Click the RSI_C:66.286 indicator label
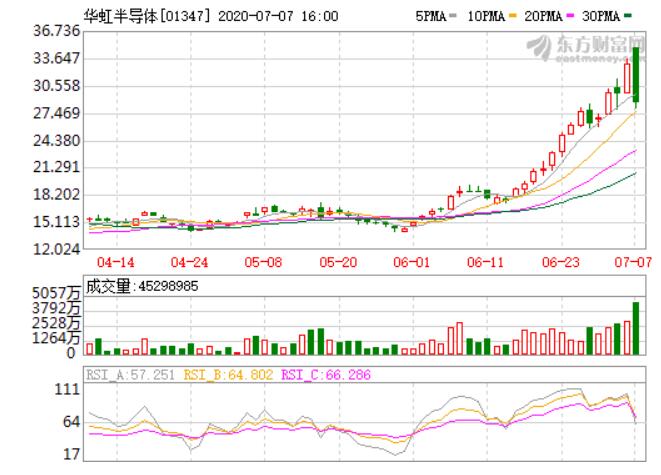Viewport: 661px width, 475px height. (x=326, y=375)
